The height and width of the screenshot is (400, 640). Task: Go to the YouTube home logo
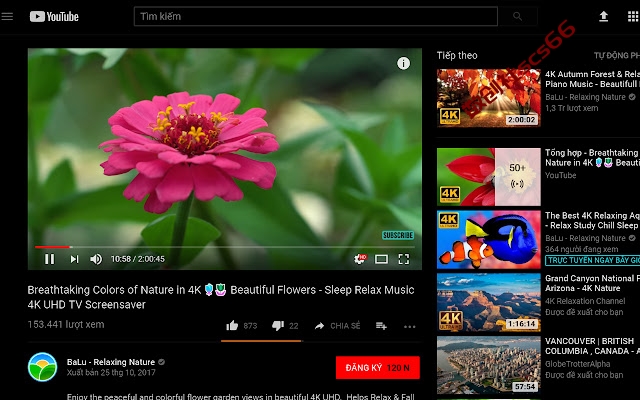(x=54, y=16)
